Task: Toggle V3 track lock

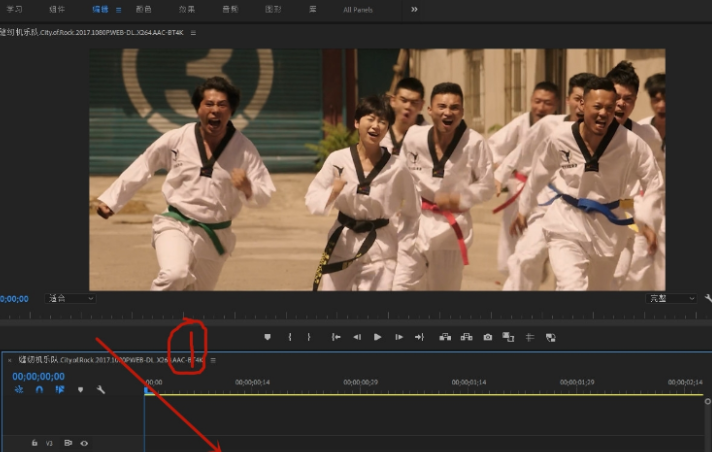Action: [x=34, y=442]
